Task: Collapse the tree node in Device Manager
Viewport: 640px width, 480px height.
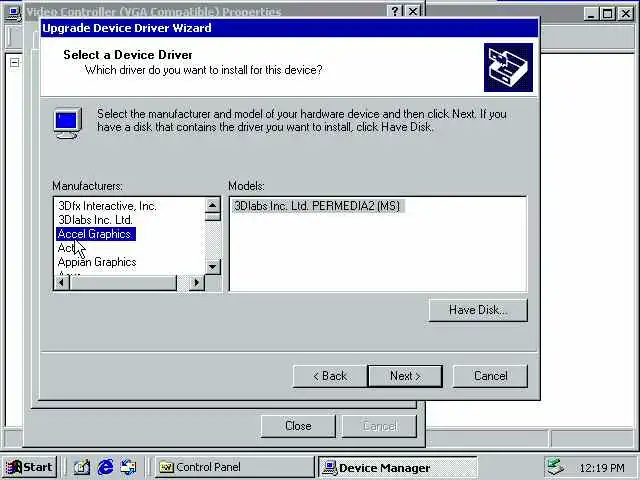Action: (x=14, y=63)
